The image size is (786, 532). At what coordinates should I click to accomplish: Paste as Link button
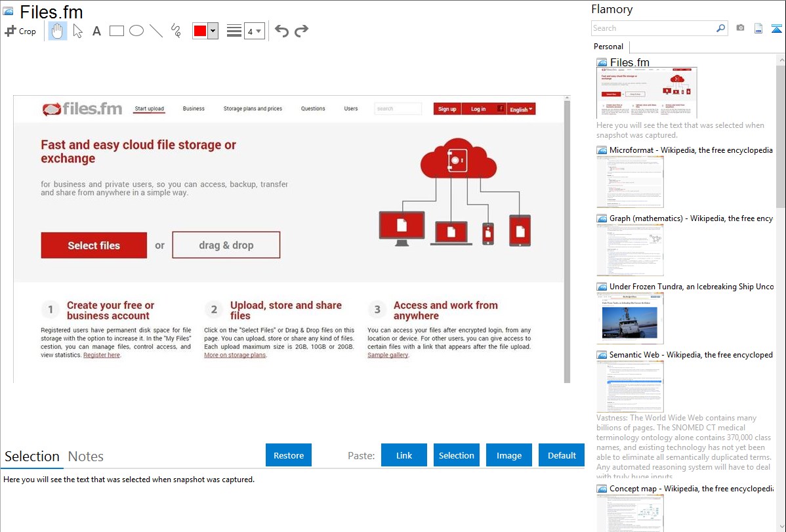(404, 455)
